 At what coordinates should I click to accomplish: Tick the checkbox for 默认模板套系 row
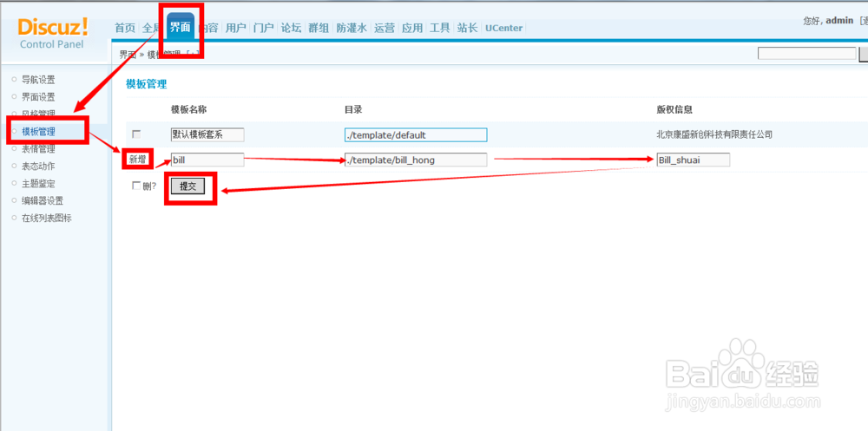tap(137, 134)
